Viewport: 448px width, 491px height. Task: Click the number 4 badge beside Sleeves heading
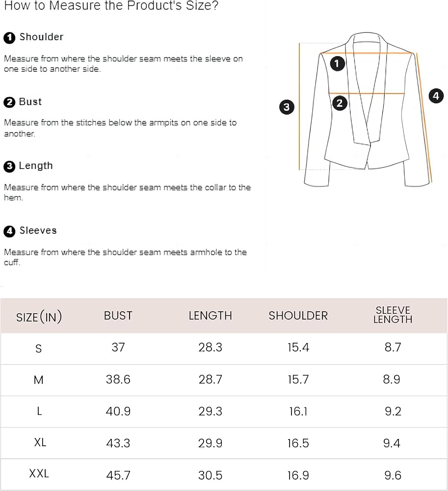pyautogui.click(x=9, y=232)
